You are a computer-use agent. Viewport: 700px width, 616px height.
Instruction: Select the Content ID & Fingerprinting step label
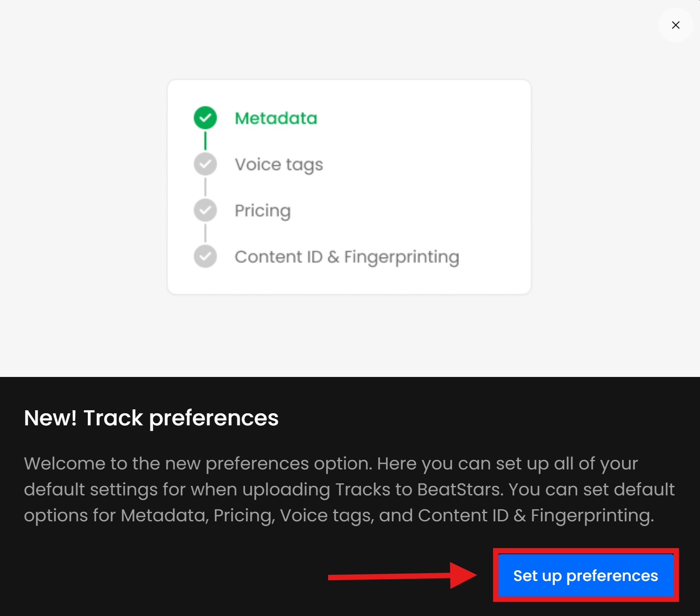(x=347, y=257)
